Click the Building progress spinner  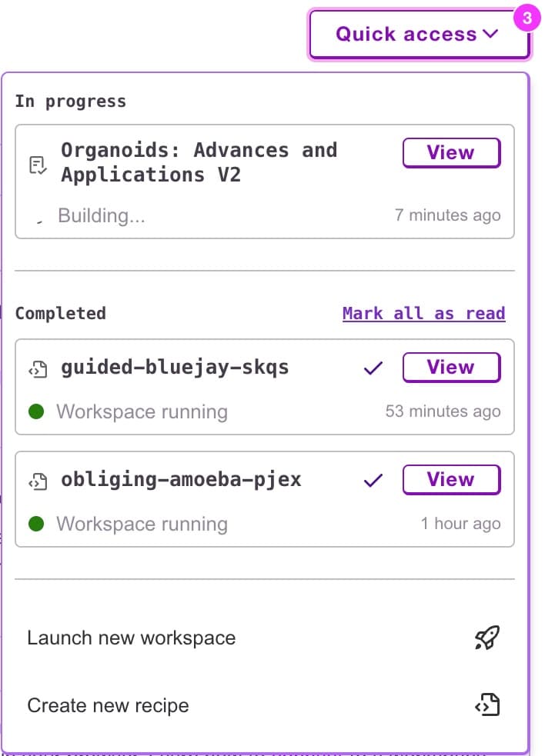(x=37, y=218)
